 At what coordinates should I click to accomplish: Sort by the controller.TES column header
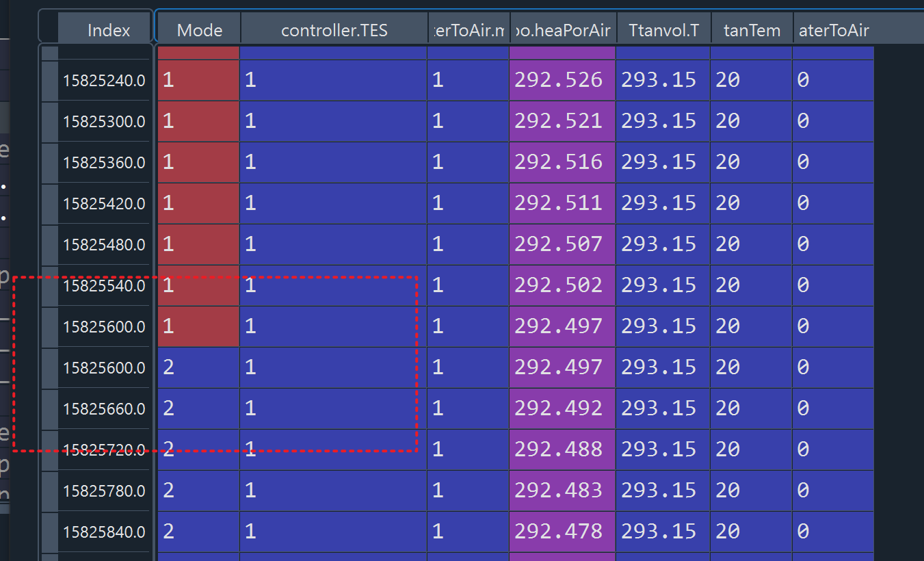[x=334, y=29]
